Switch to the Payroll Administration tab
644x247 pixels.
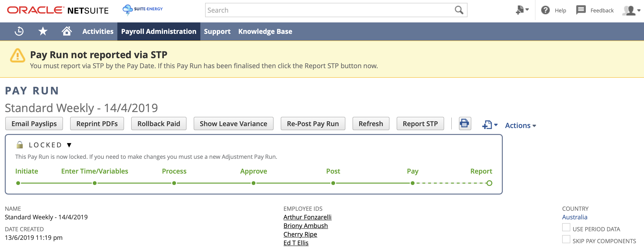(159, 31)
